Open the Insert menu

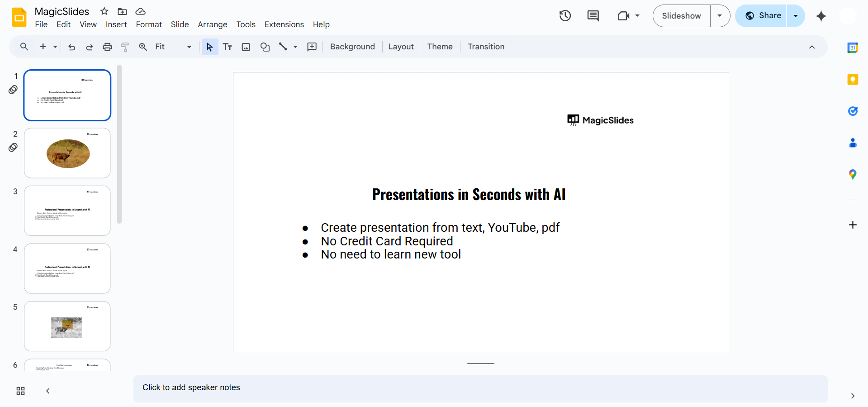[116, 24]
